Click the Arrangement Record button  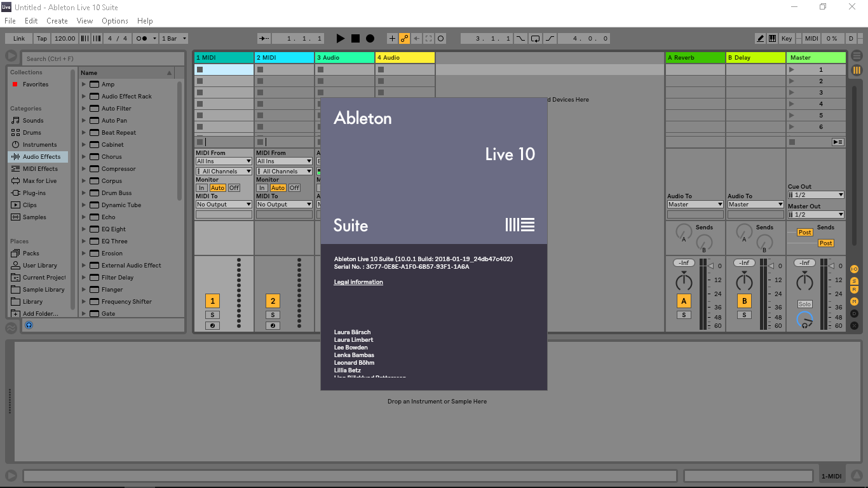point(370,39)
